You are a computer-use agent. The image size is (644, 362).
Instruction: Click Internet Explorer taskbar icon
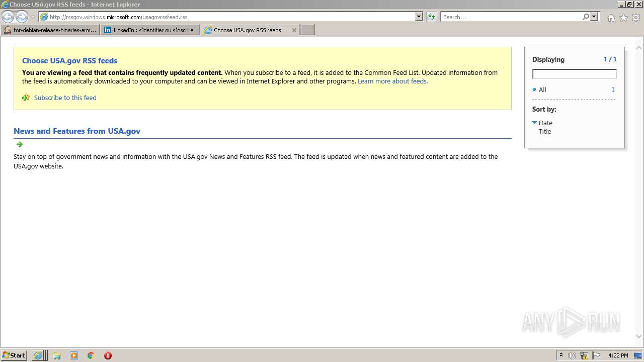click(38, 355)
